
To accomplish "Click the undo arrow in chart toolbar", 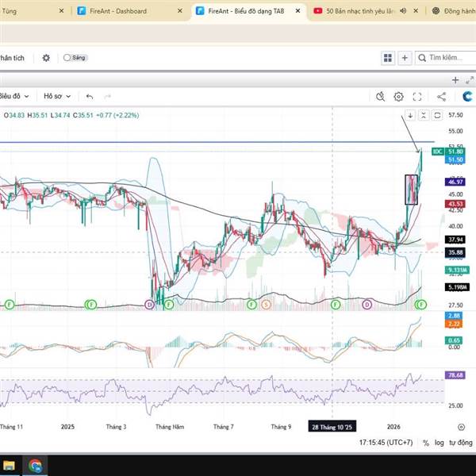I will coord(90,96).
